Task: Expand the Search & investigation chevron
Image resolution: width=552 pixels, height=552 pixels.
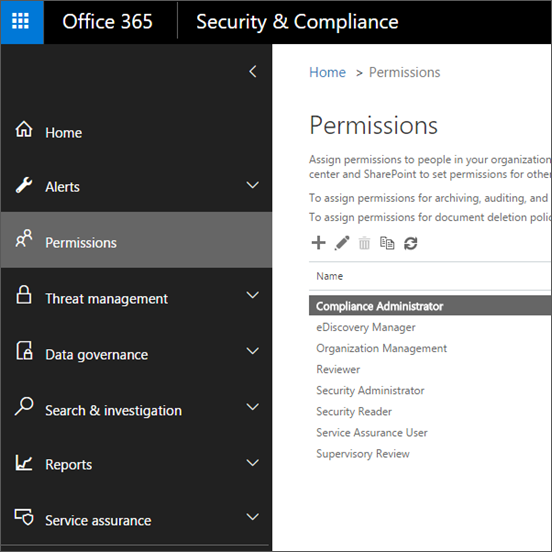Action: tap(252, 407)
